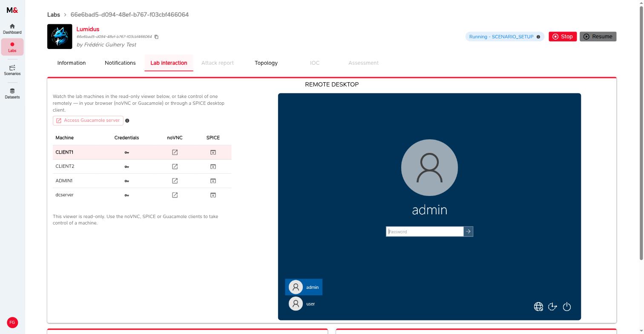This screenshot has width=644, height=334.
Task: Launch SPICE client for dcserver
Action: pos(213,195)
